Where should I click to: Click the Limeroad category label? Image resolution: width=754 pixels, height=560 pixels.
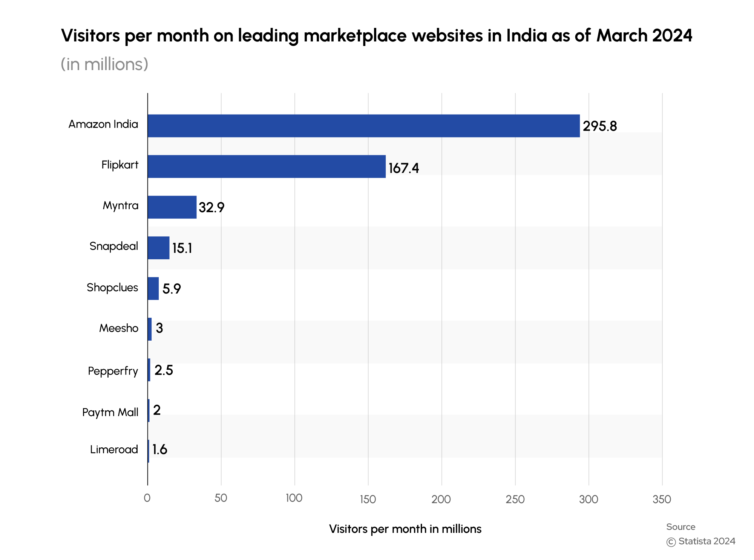point(114,450)
